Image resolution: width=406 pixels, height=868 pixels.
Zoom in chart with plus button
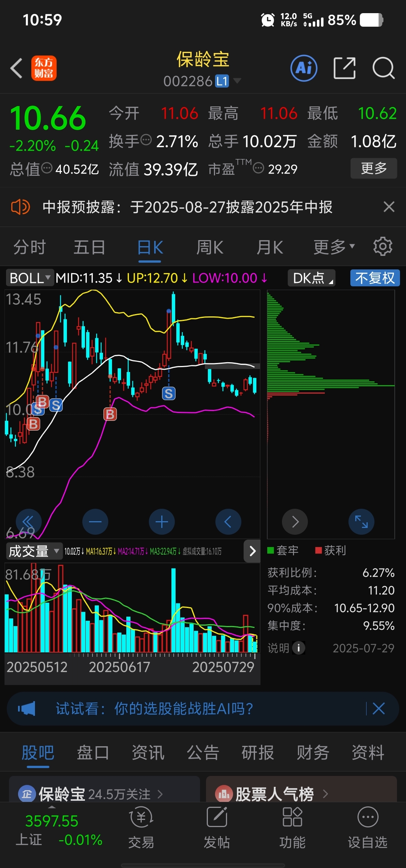point(162,522)
